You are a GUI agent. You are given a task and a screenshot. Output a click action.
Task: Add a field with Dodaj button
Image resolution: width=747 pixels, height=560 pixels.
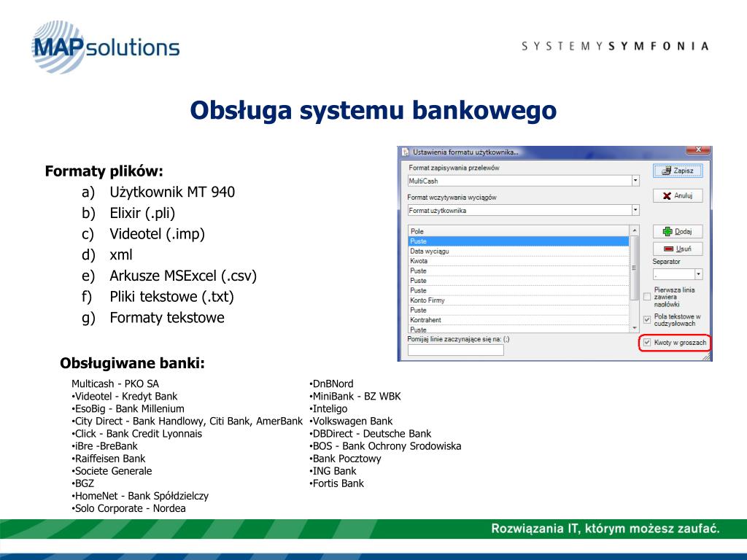[678, 231]
